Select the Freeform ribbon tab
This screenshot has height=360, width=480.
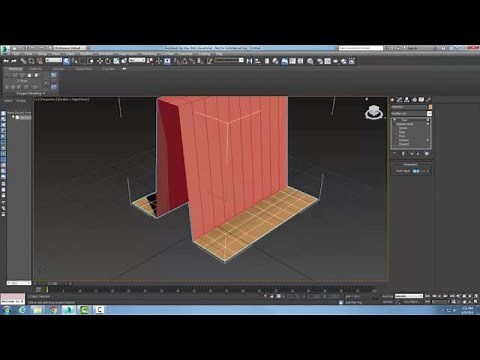[35, 69]
